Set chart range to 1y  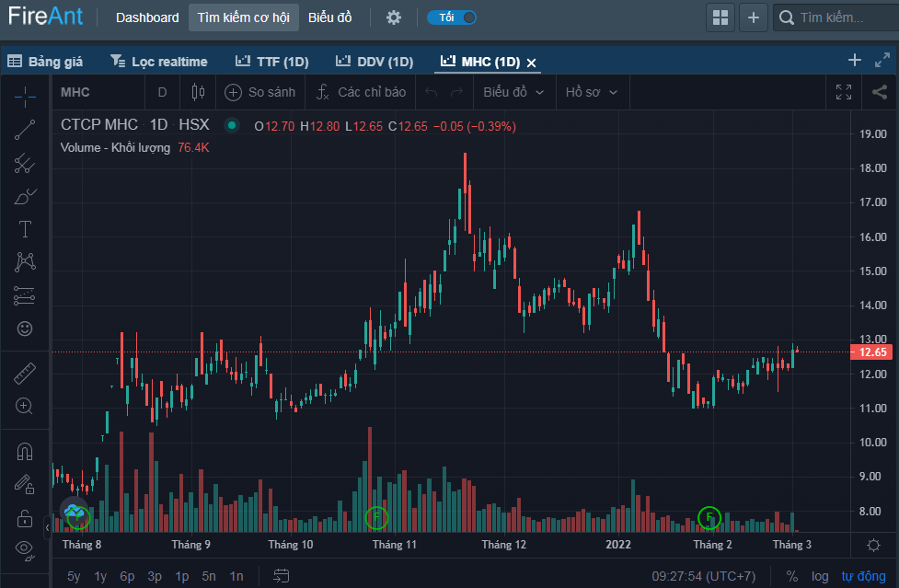(x=100, y=576)
